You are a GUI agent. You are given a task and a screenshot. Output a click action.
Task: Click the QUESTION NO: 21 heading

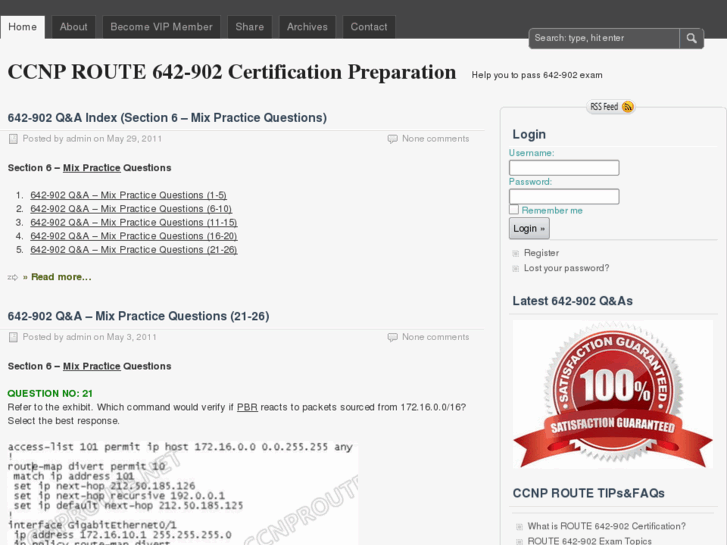click(50, 394)
